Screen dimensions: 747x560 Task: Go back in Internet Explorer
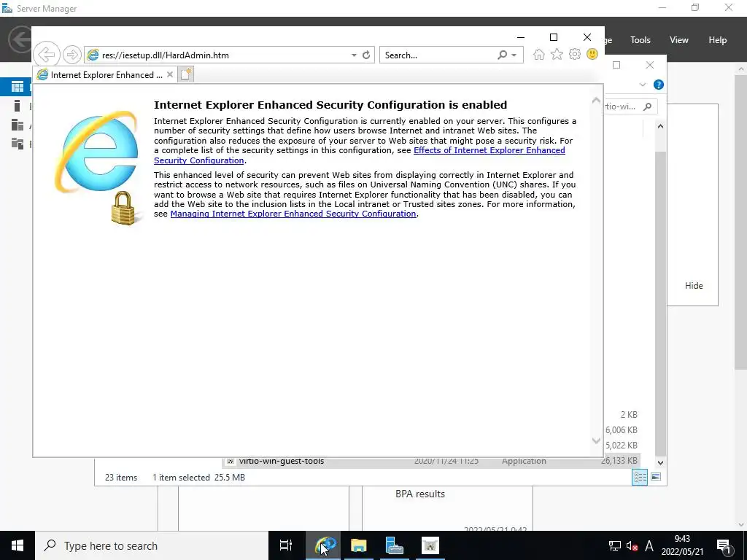click(x=47, y=55)
